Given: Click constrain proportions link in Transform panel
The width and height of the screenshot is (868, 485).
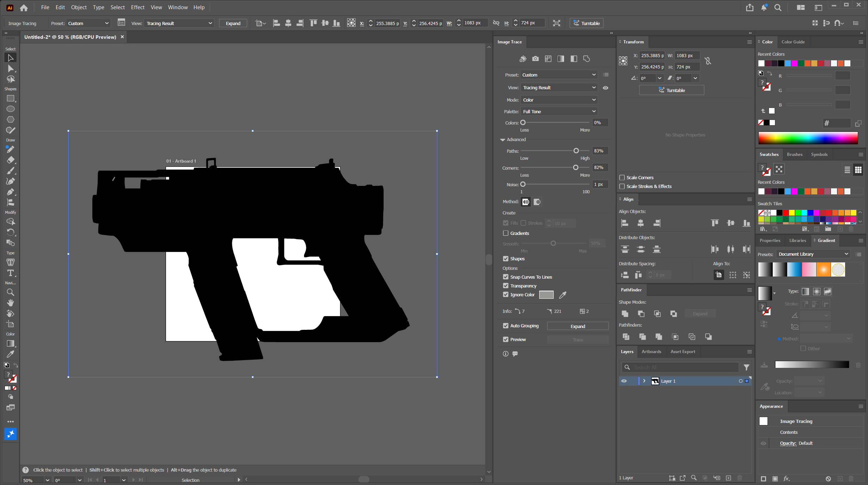Looking at the screenshot, I should 708,61.
